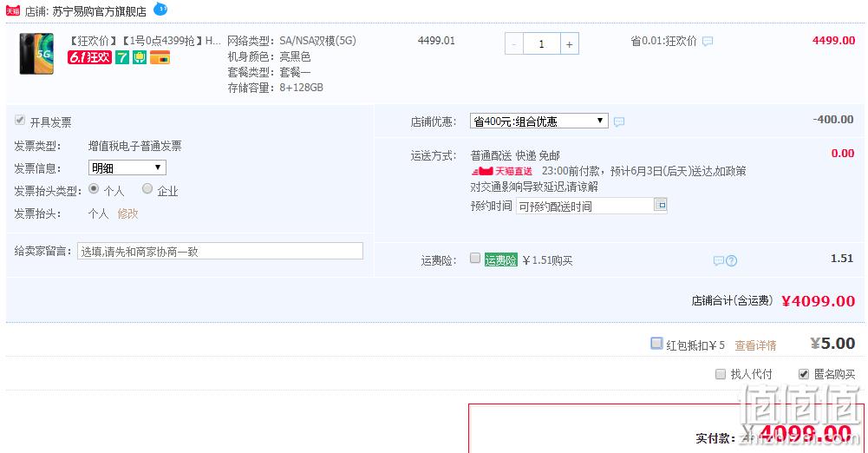Viewport: 868px width, 453px height.
Task: Open the comment icon beside 省0.01:狂欢价
Action: point(708,42)
